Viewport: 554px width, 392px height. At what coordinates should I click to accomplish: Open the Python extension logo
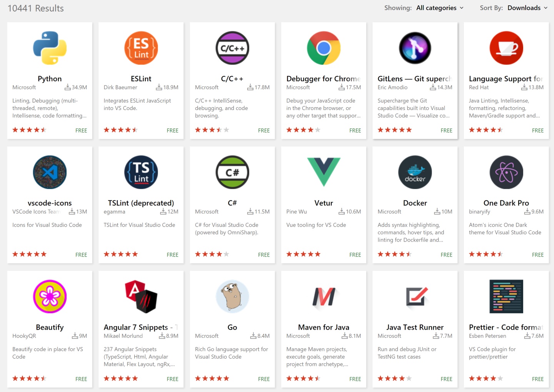pyautogui.click(x=50, y=48)
